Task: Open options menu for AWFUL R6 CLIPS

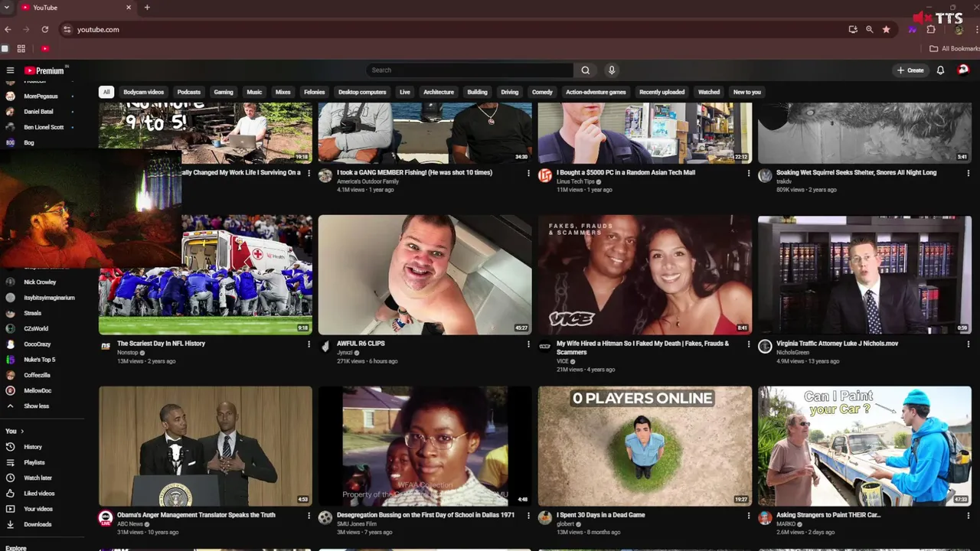Action: (x=528, y=344)
